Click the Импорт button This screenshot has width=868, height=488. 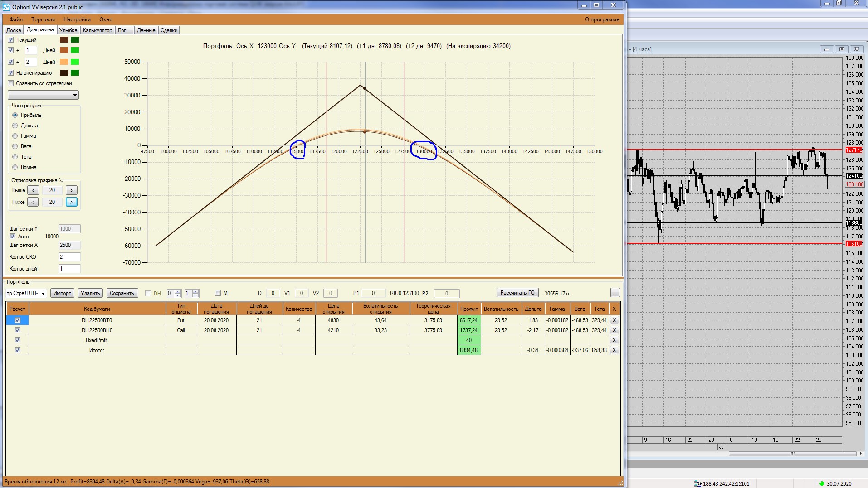pos(62,293)
